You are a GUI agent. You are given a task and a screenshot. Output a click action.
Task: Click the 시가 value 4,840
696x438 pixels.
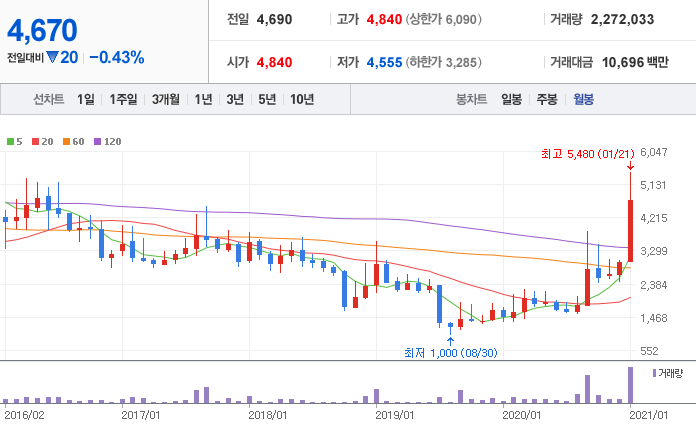[x=274, y=63]
